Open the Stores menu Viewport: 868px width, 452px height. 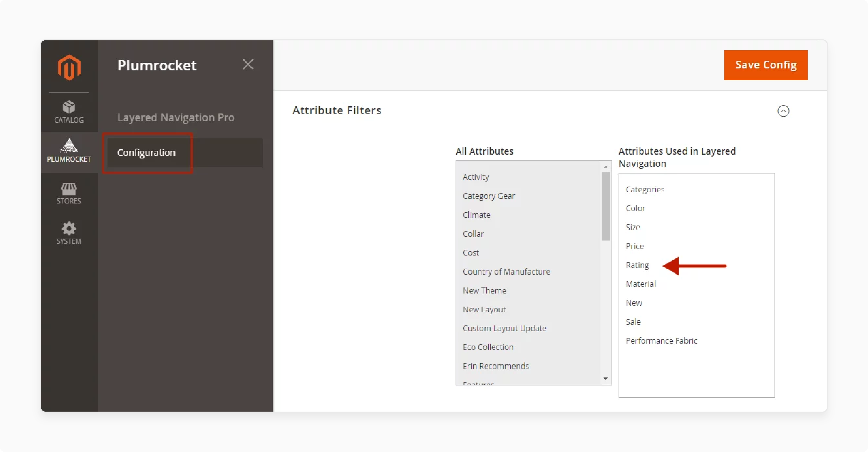[69, 193]
